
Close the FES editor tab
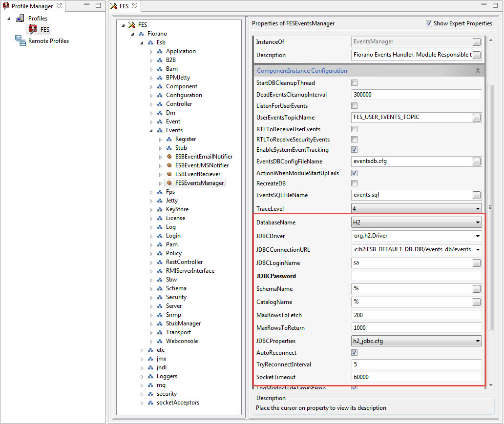click(135, 6)
